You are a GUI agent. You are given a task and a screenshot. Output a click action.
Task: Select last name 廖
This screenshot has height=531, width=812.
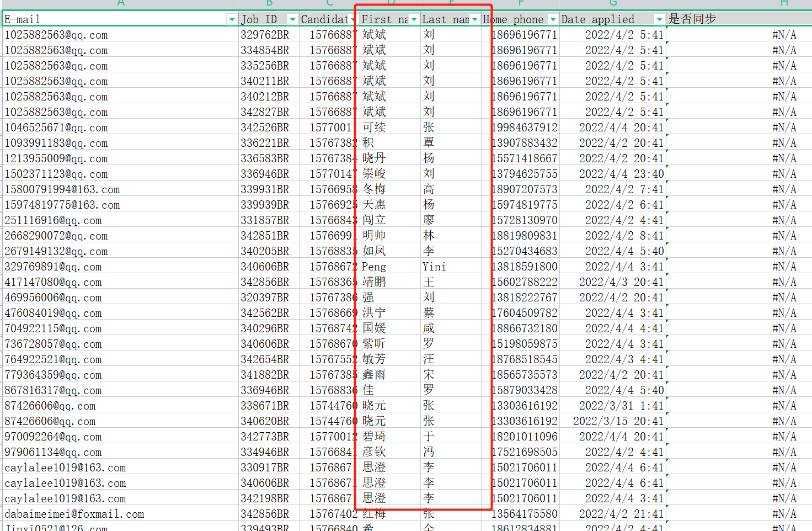[x=429, y=220]
